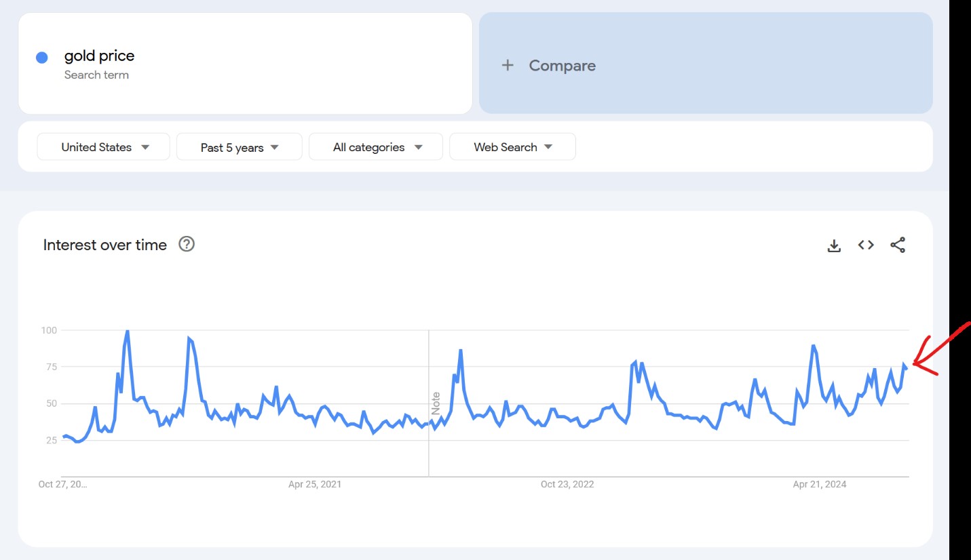Expand the Past 5 years dropdown
Viewport: 971px width, 560px height.
[x=239, y=147]
